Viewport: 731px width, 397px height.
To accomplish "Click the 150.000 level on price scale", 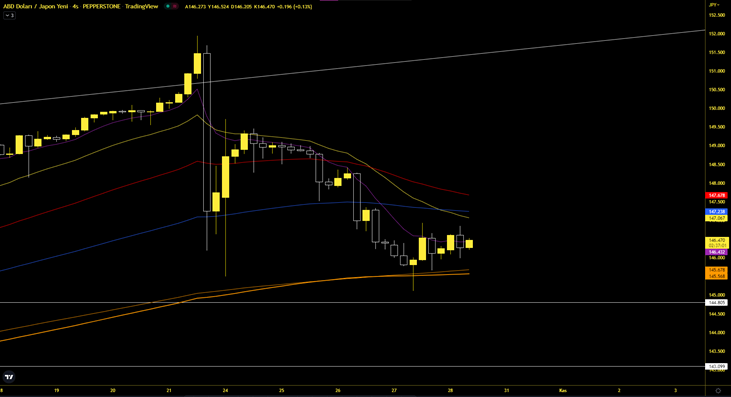I will 717,108.
